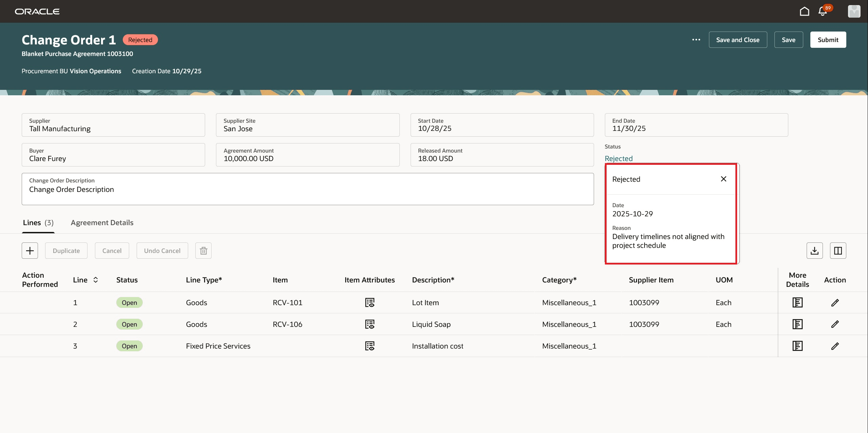
Task: Open More Details for the Lot Item line
Action: click(797, 302)
